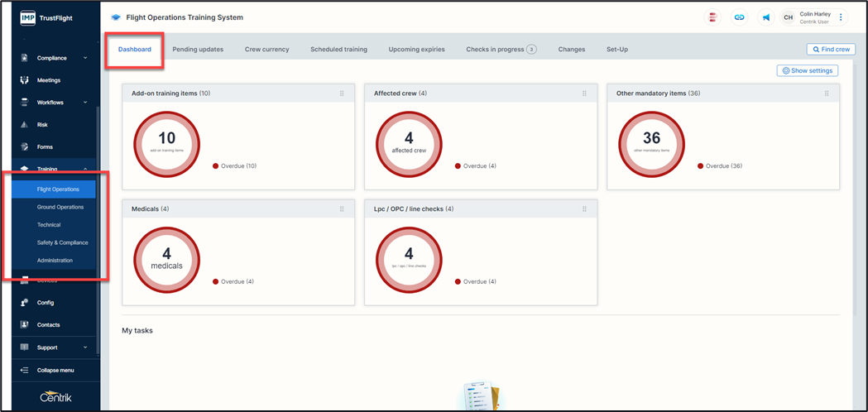Expand the Compliance menu chevron
Viewport: 868px width, 412px height.
(x=85, y=58)
